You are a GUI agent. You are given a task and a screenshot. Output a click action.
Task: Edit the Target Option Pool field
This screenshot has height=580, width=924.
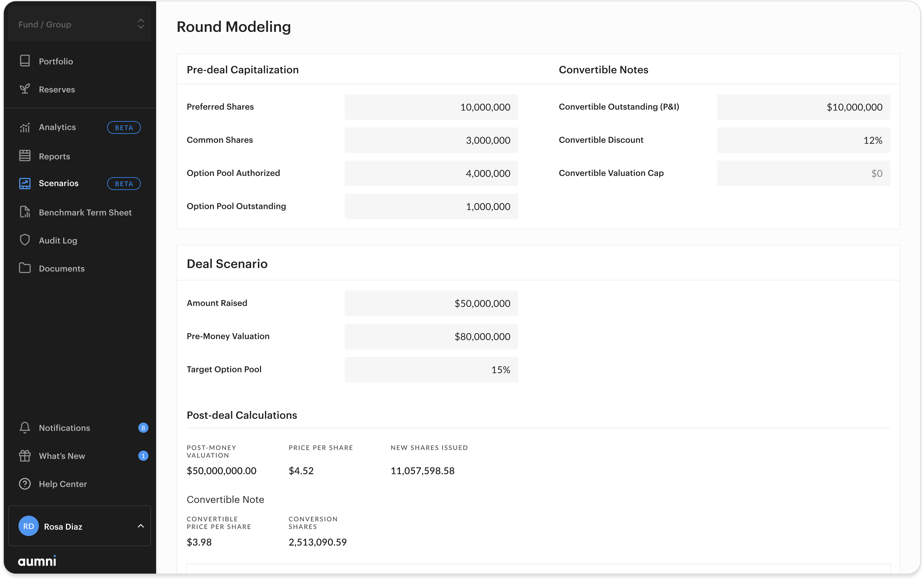[431, 370]
